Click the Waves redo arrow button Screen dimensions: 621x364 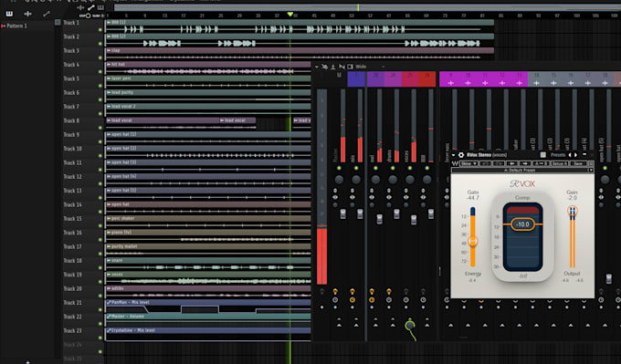499,163
